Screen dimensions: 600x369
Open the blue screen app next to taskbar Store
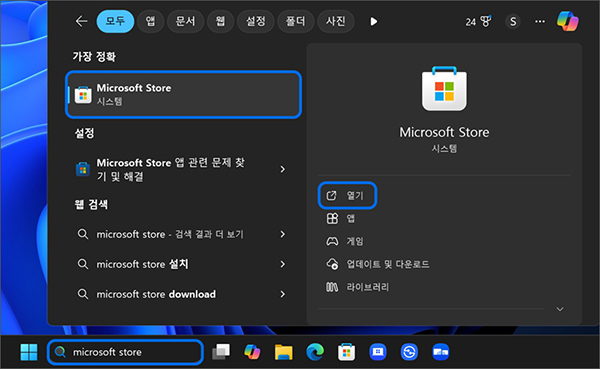pos(378,352)
